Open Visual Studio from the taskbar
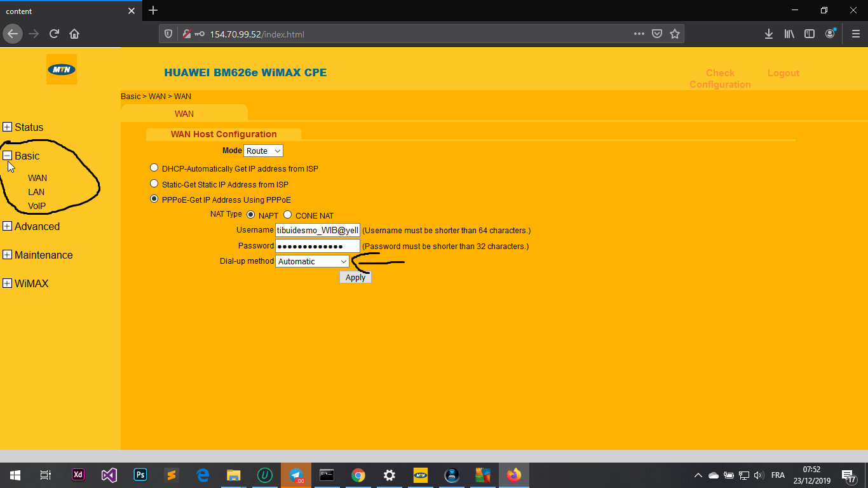Viewport: 868px width, 488px height. (x=109, y=475)
